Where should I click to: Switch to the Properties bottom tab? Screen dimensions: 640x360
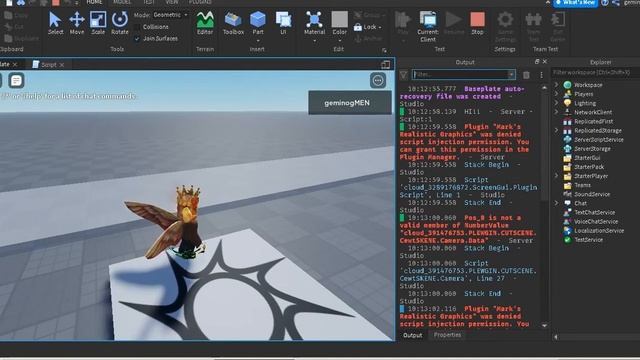tap(447, 335)
